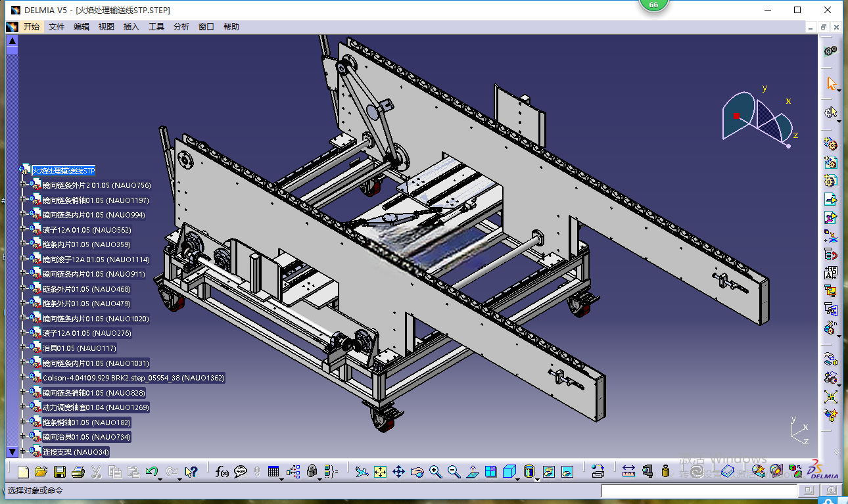Click the Save floppy disk icon
Screen dimensions: 848x504
click(60, 471)
